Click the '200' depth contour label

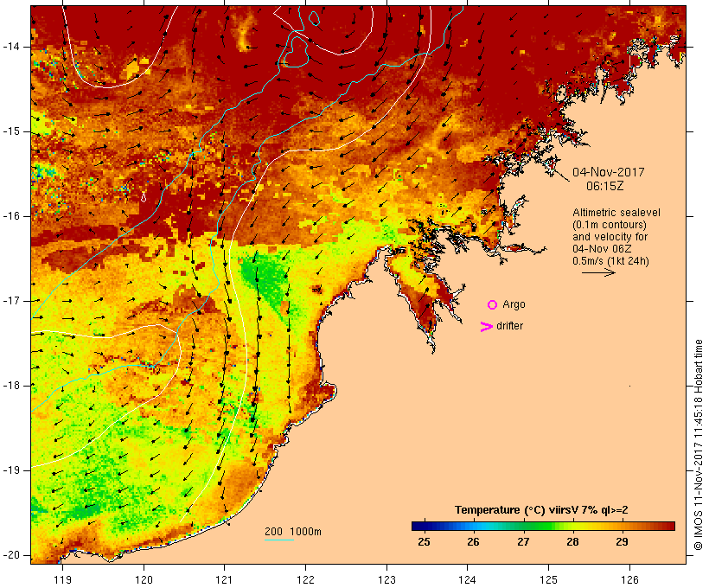[273, 532]
